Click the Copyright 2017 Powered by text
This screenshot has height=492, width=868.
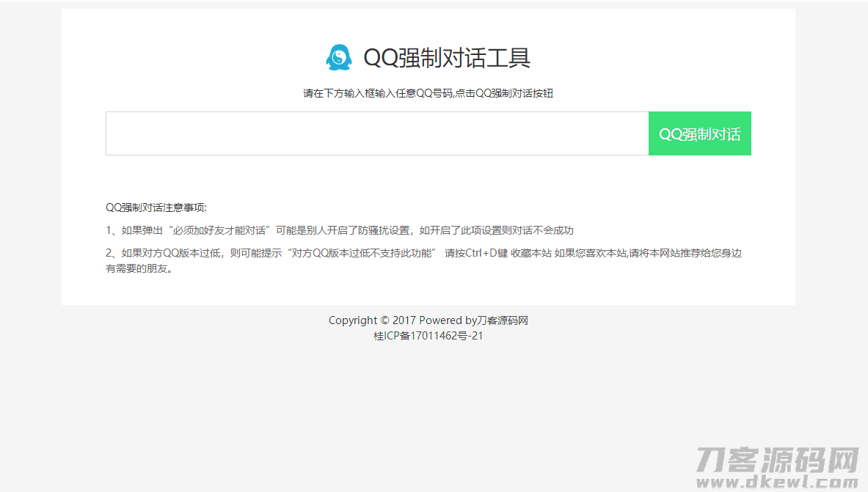pyautogui.click(x=428, y=320)
